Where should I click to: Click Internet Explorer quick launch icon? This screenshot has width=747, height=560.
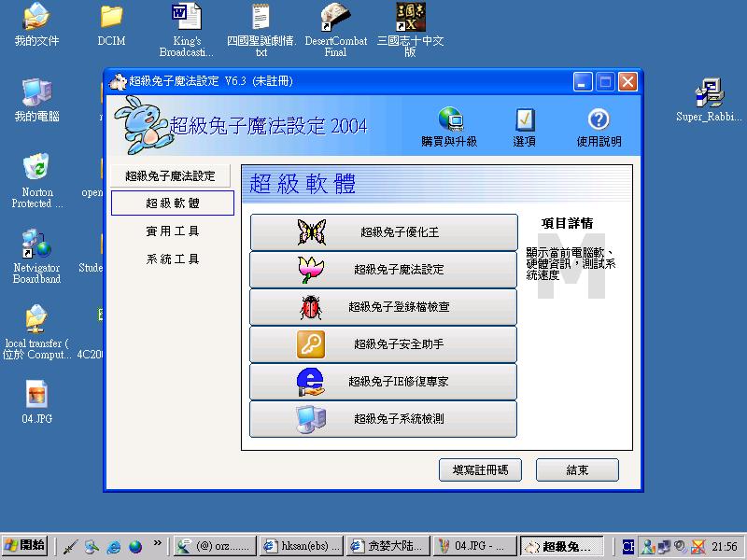pos(114,546)
